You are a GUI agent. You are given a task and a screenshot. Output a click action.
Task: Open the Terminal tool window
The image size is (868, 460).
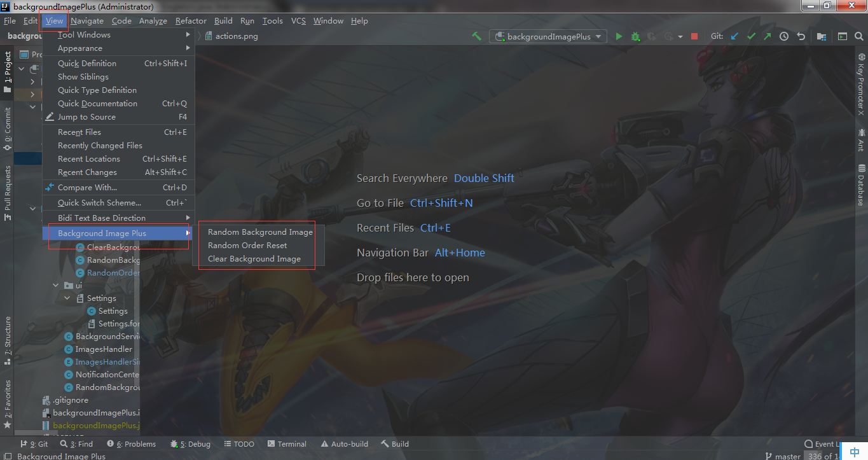coord(287,444)
